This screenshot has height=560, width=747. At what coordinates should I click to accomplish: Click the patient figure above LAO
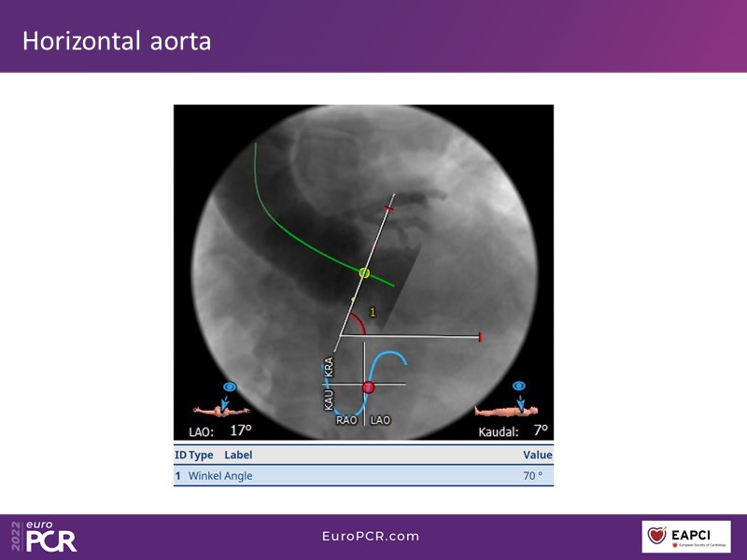click(x=220, y=409)
